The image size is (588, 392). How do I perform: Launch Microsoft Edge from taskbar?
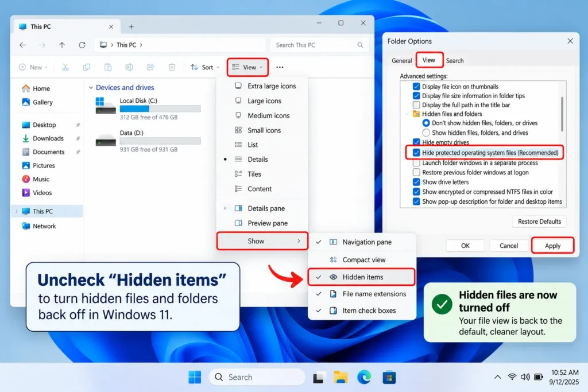pyautogui.click(x=364, y=377)
